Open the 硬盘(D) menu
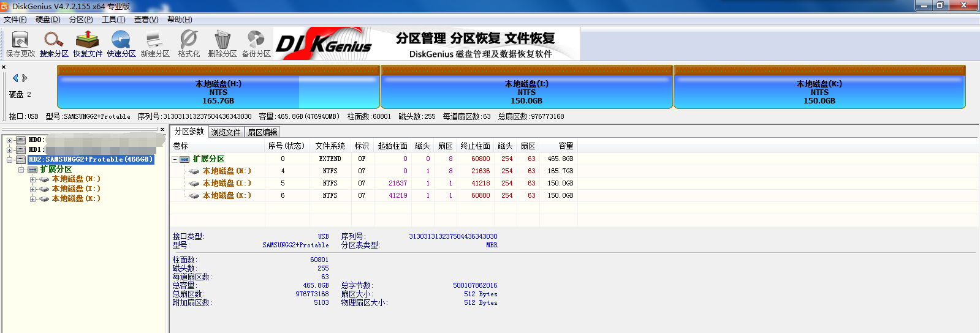 coord(48,20)
